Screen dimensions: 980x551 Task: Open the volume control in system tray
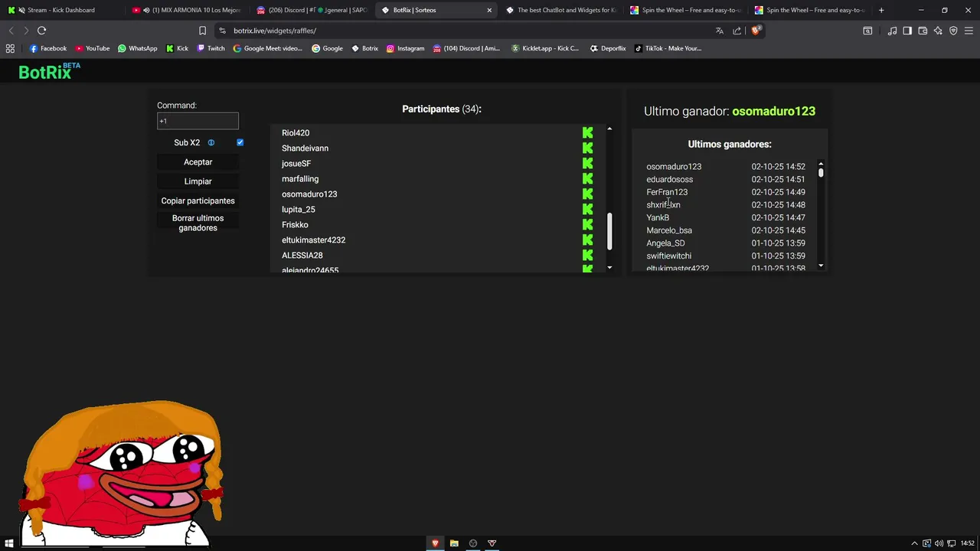(939, 543)
